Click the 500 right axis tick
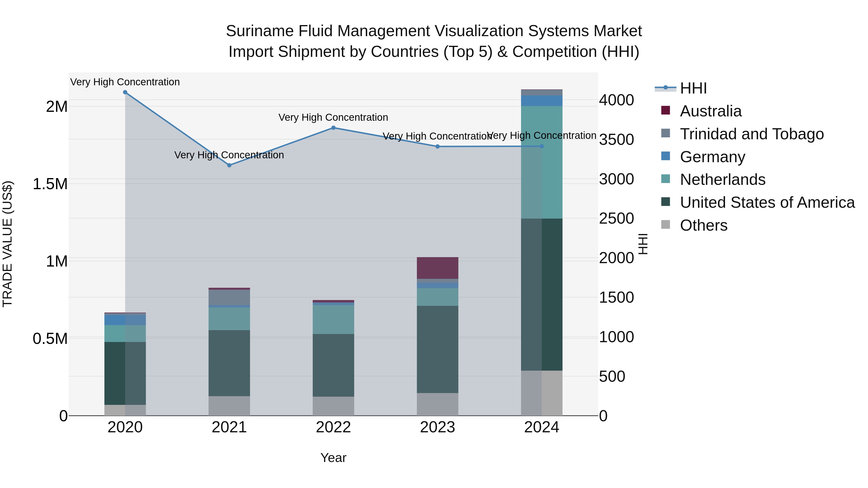The width and height of the screenshot is (868, 488). [612, 376]
